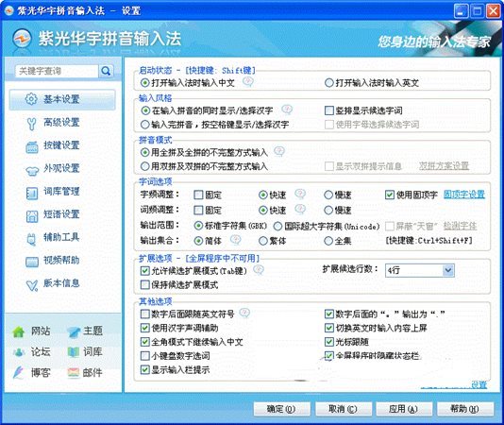
Task: Select 快速 in 字频调整 row
Action: pyautogui.click(x=263, y=195)
